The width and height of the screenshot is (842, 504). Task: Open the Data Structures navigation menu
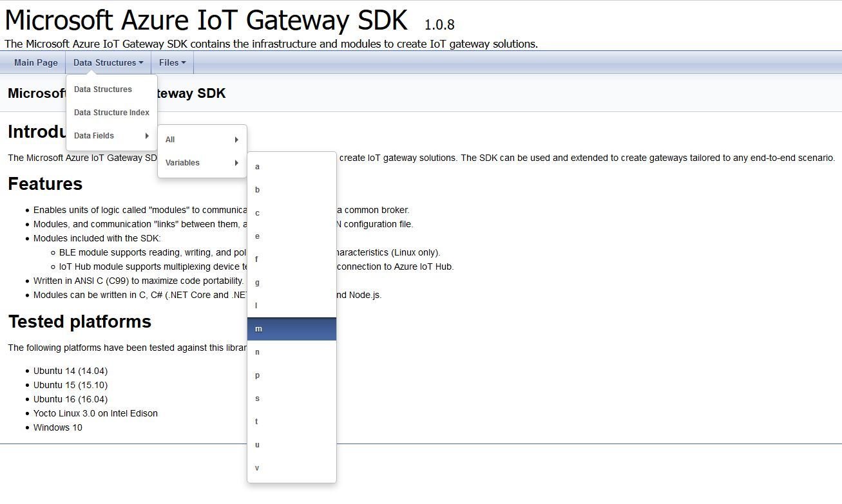click(108, 62)
